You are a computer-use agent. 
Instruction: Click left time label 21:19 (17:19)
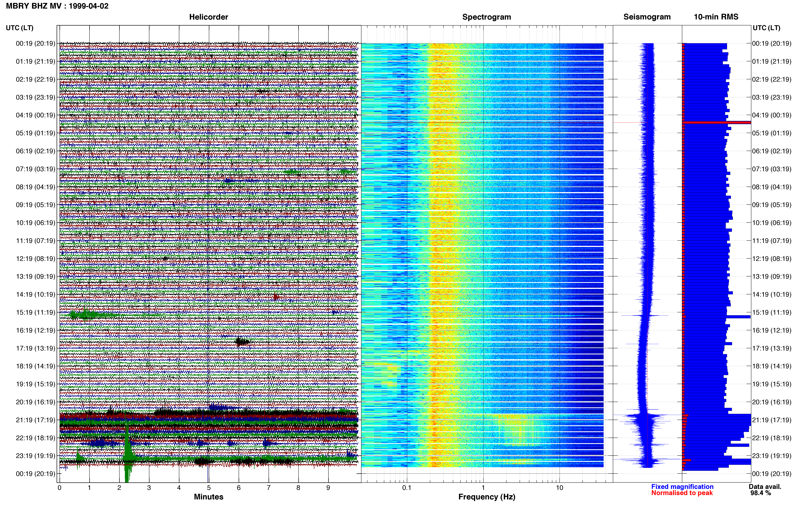(x=36, y=420)
